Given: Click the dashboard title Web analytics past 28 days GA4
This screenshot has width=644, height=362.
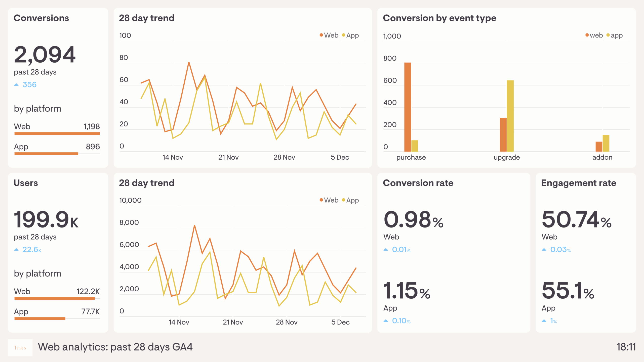Looking at the screenshot, I should 116,347.
